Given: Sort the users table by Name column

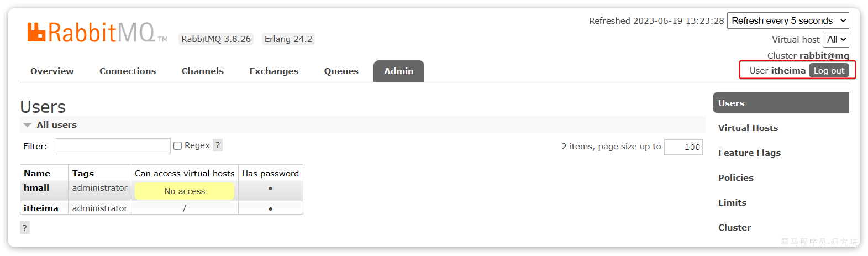Looking at the screenshot, I should coord(37,174).
